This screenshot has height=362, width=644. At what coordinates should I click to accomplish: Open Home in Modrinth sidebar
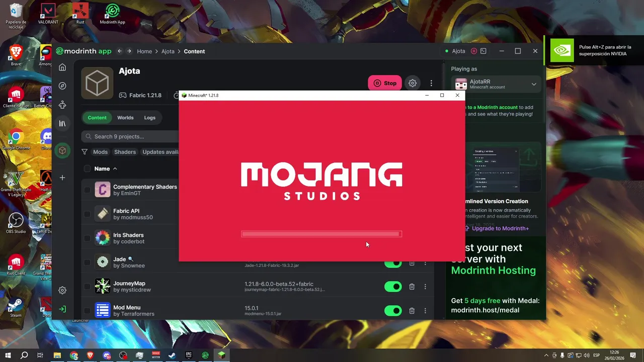point(62,67)
